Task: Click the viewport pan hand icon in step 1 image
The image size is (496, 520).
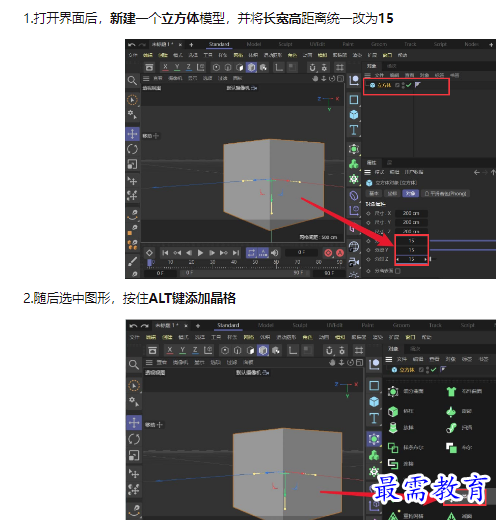Action: tap(315, 79)
